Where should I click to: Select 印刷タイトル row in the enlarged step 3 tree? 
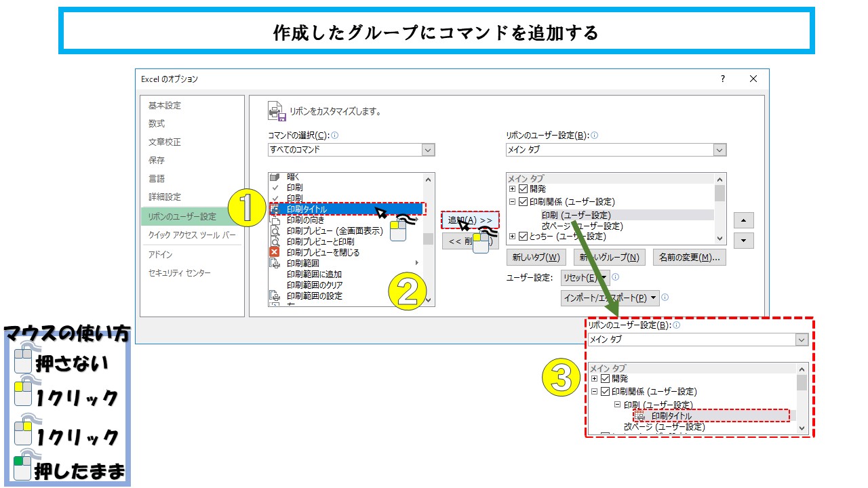711,415
